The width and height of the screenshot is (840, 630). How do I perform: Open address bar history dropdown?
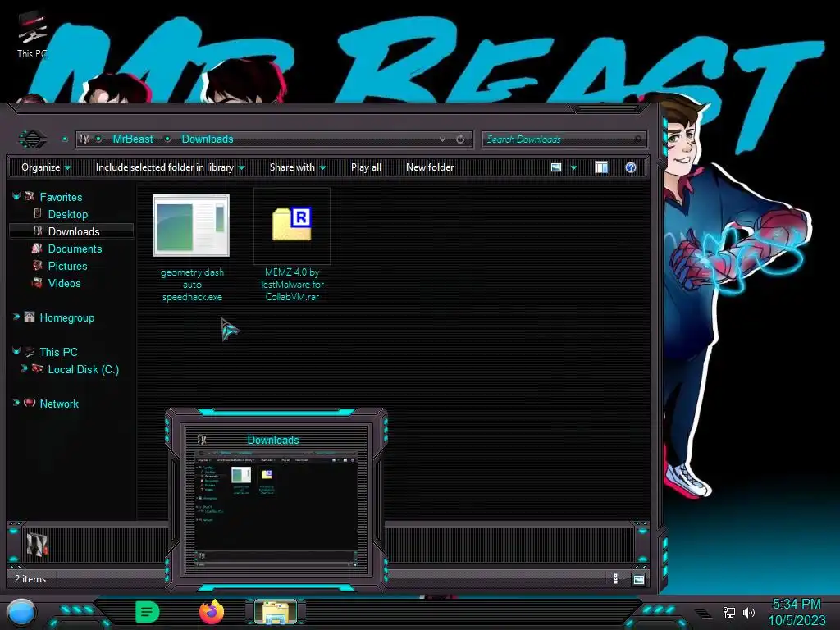[442, 139]
